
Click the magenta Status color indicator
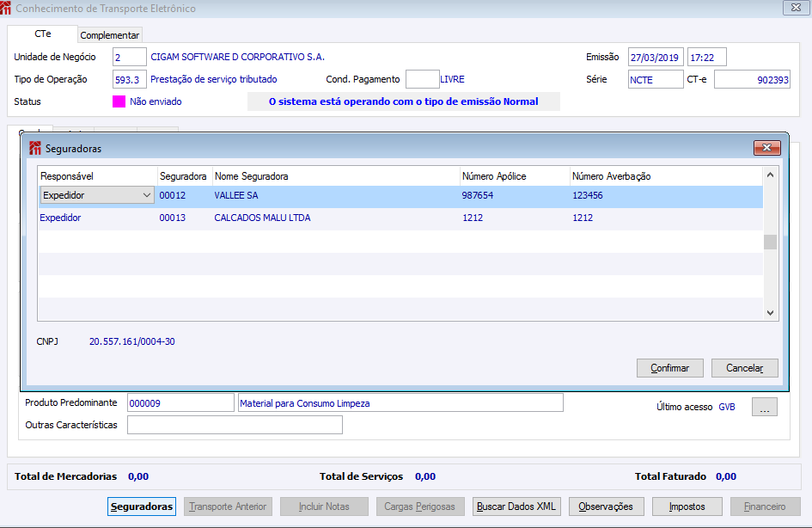click(119, 101)
